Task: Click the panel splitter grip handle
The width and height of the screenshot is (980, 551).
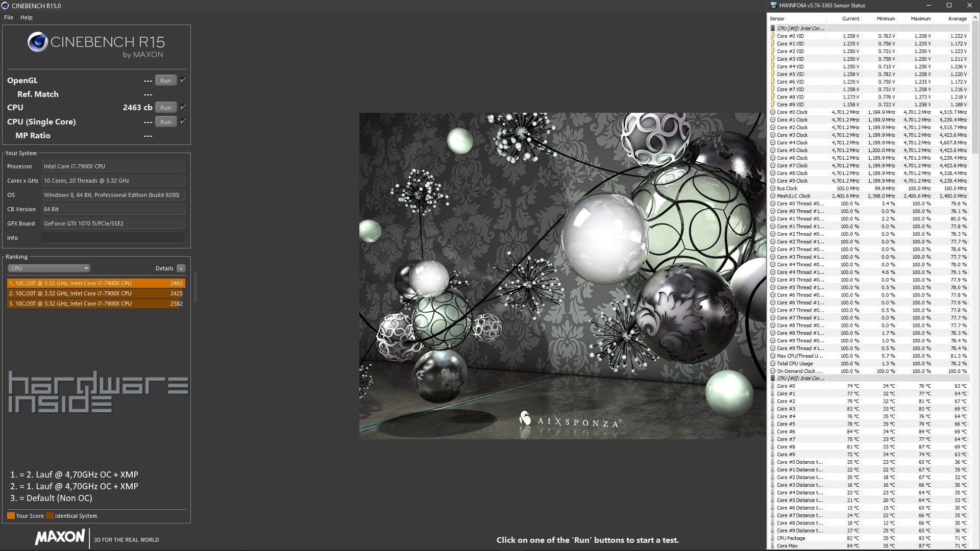Action: coord(195,287)
